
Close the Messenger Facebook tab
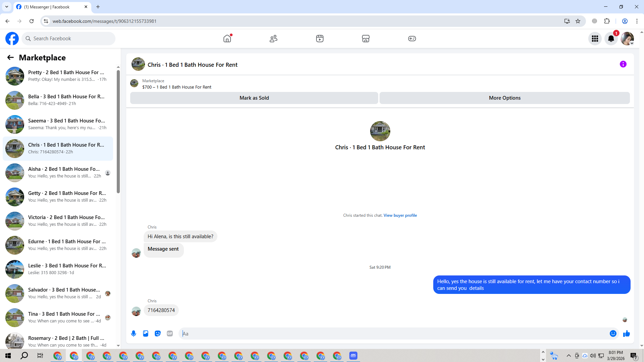[x=86, y=7]
